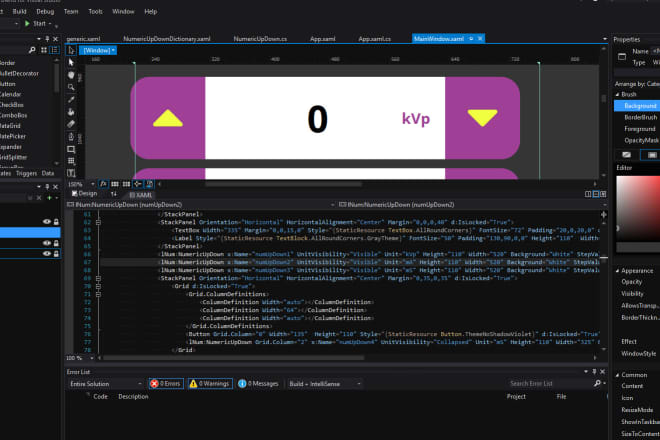The width and height of the screenshot is (660, 440).
Task: Switch to the XAML view tab
Action: [141, 195]
